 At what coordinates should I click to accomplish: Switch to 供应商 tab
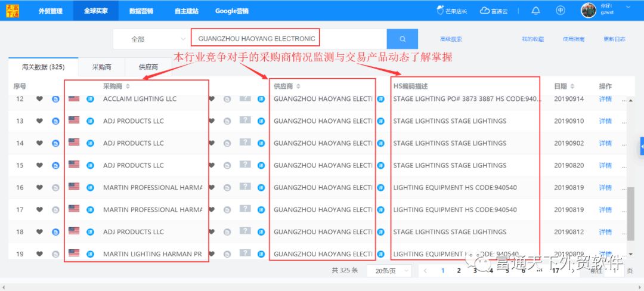[148, 67]
